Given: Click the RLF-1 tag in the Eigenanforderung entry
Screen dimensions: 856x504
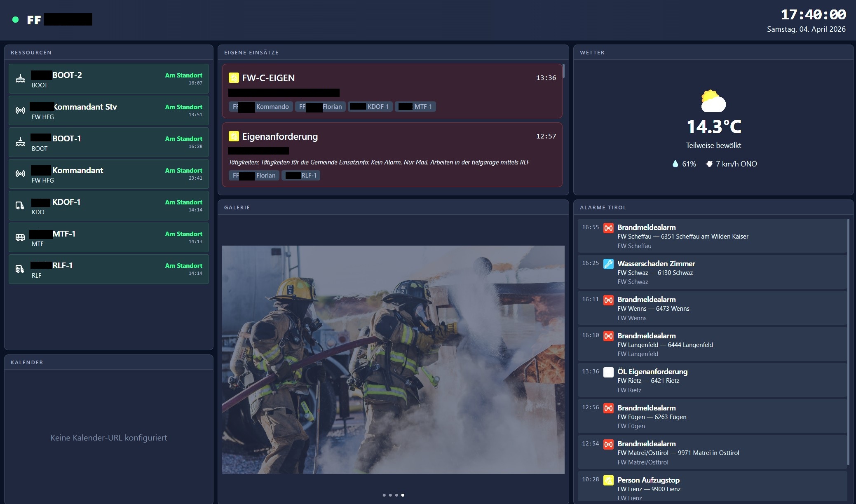Looking at the screenshot, I should [301, 175].
